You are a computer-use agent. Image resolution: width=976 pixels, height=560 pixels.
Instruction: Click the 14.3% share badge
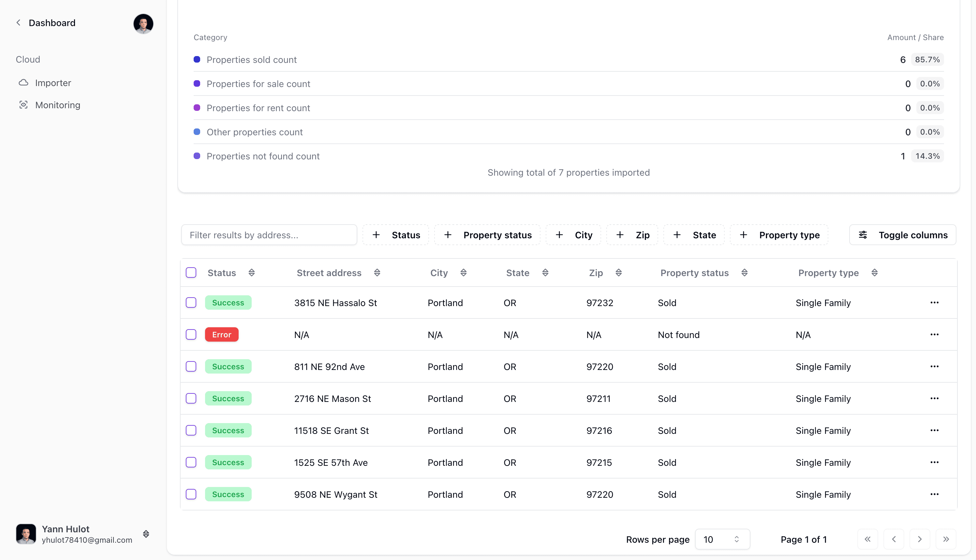[x=927, y=156]
